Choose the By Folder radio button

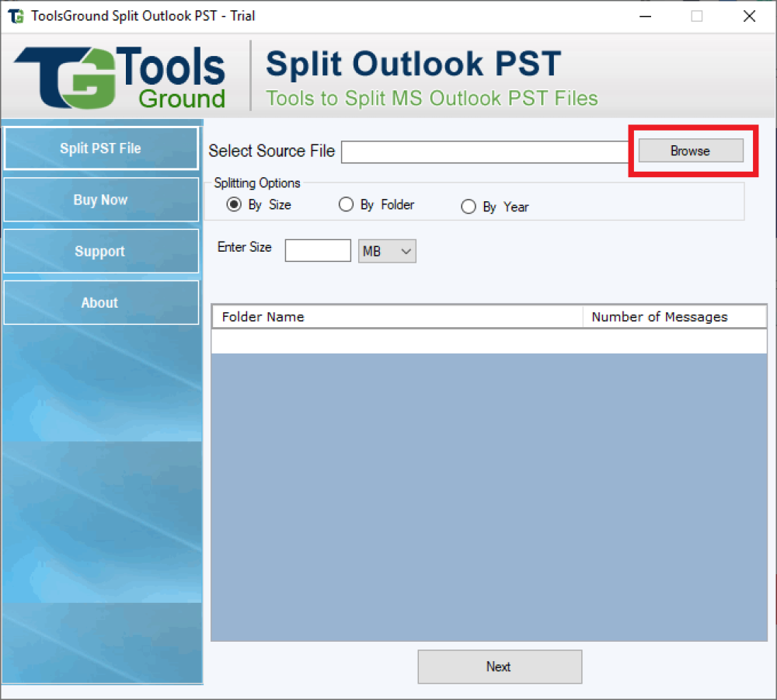pos(347,205)
